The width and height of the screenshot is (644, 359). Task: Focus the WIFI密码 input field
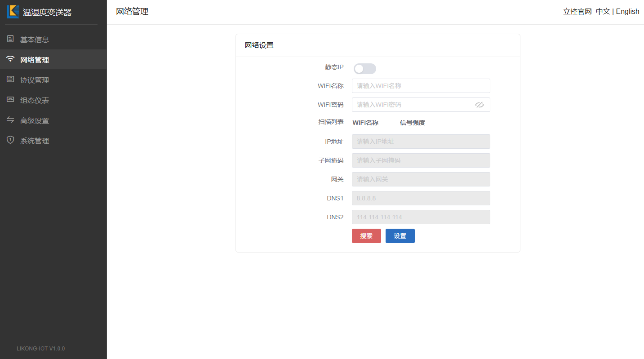point(421,105)
